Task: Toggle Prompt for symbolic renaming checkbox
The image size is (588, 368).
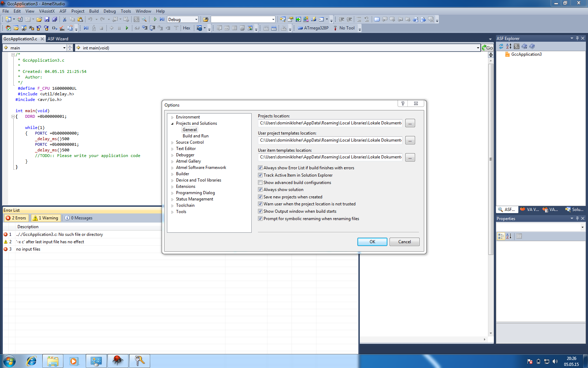Action: click(x=260, y=219)
